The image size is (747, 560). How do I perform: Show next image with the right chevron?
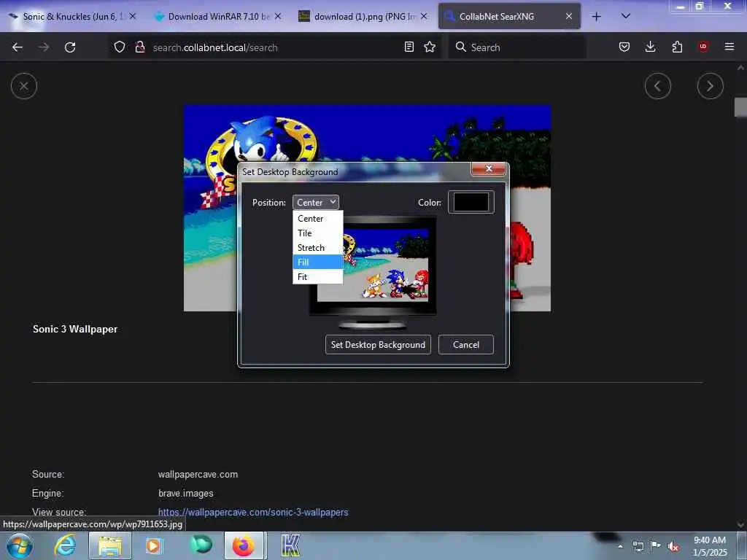(x=711, y=86)
